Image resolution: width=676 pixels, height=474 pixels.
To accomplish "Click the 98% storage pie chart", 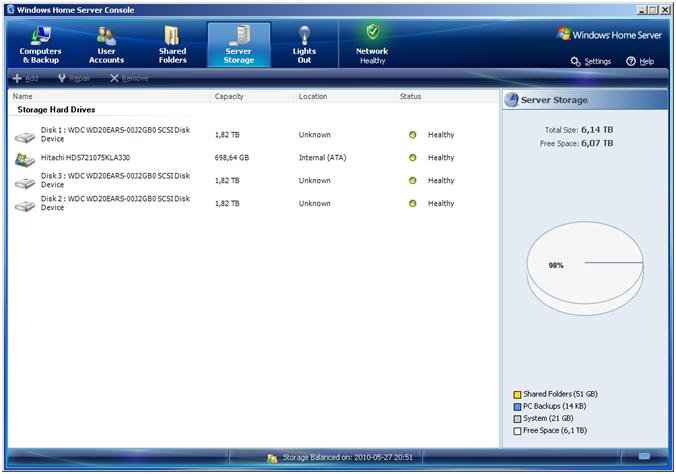I will click(x=585, y=268).
